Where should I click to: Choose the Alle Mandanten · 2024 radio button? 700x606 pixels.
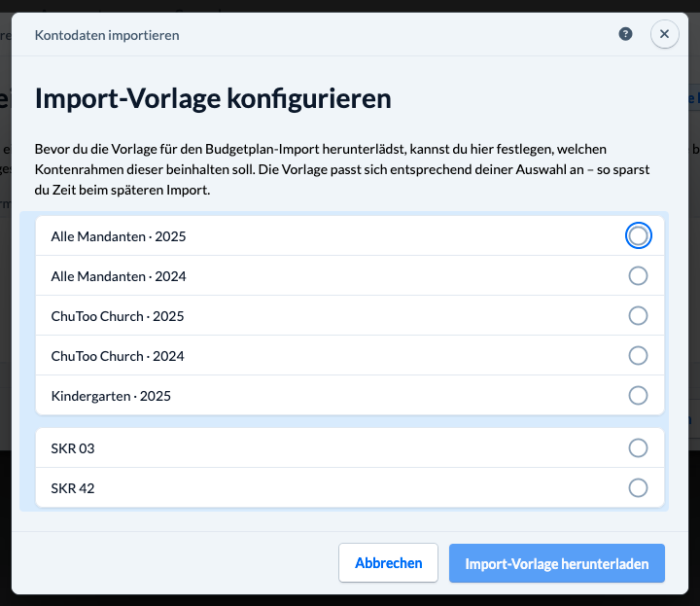(x=638, y=276)
